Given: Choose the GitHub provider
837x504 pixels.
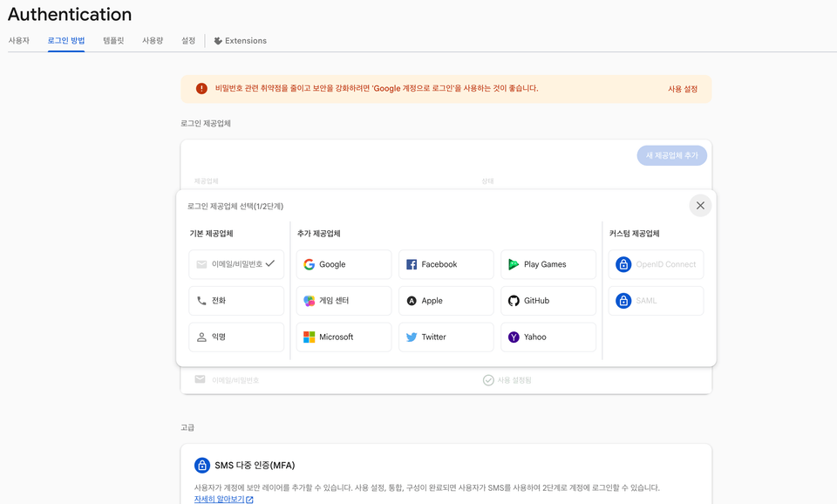Looking at the screenshot, I should pyautogui.click(x=548, y=301).
